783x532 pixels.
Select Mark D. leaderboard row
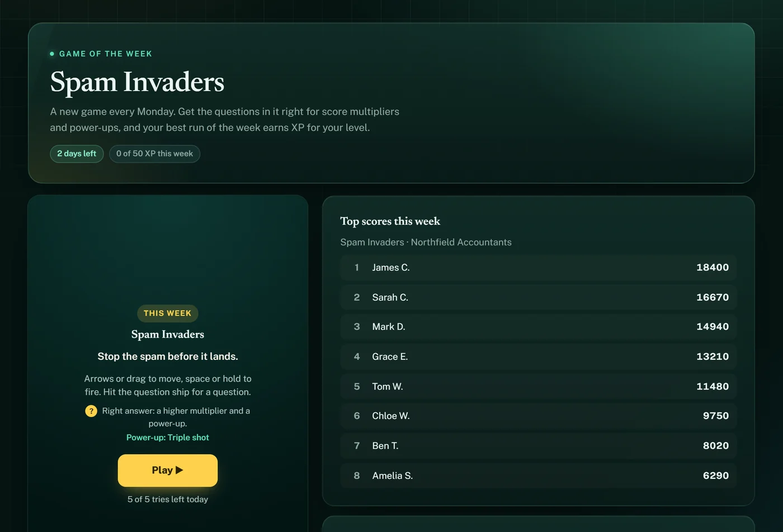point(539,327)
